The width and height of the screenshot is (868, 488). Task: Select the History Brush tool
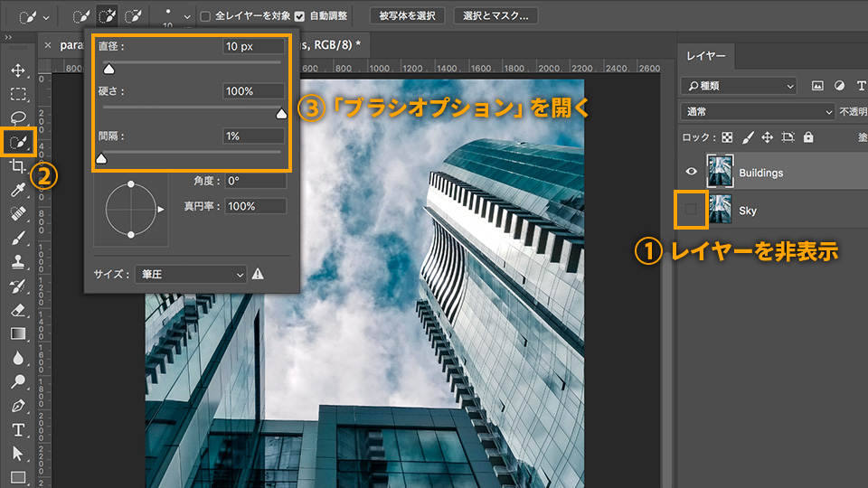coord(18,286)
